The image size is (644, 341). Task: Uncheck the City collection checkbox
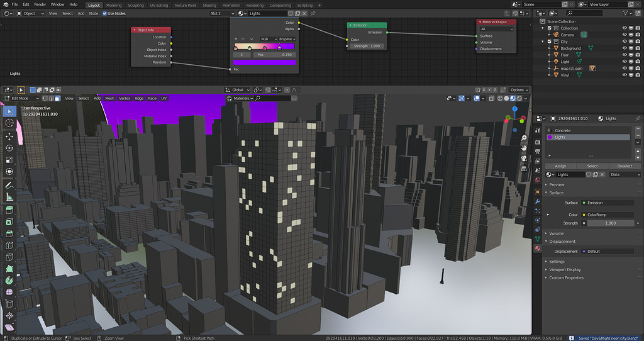pos(549,42)
